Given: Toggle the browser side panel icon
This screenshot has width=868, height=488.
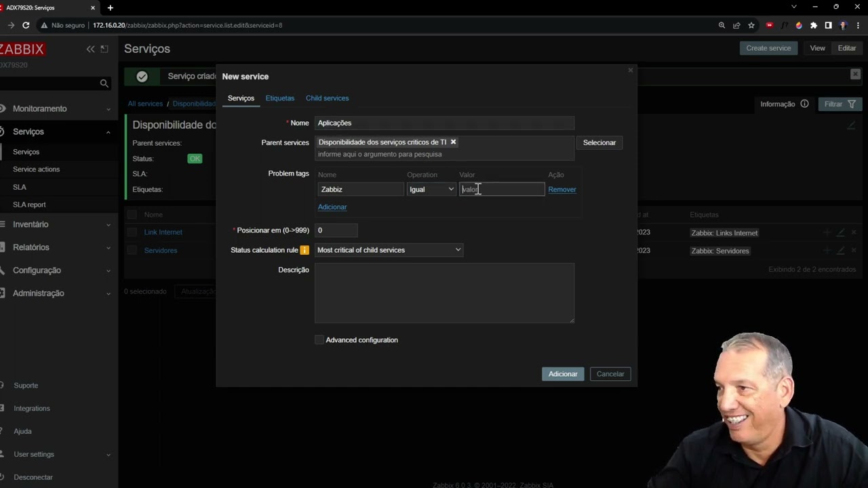Looking at the screenshot, I should tap(828, 25).
